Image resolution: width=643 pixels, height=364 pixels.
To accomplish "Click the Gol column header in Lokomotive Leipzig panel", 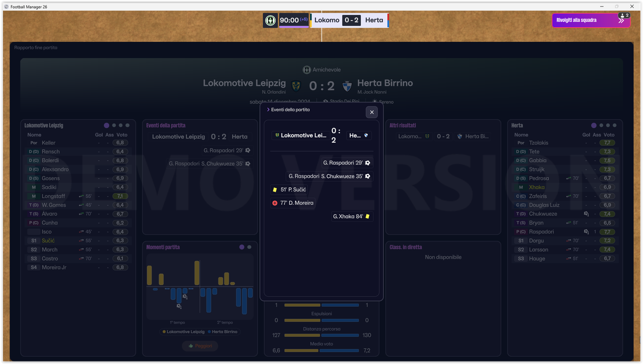I will coord(99,135).
